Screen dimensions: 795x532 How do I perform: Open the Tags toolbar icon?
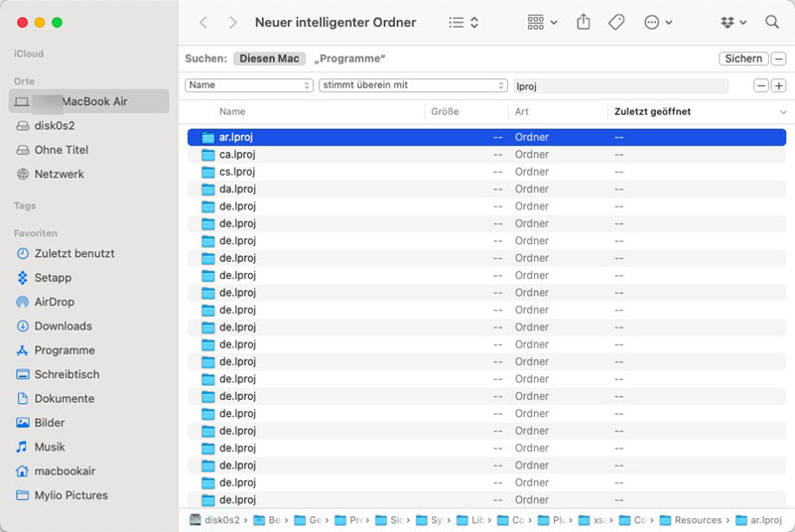[616, 22]
